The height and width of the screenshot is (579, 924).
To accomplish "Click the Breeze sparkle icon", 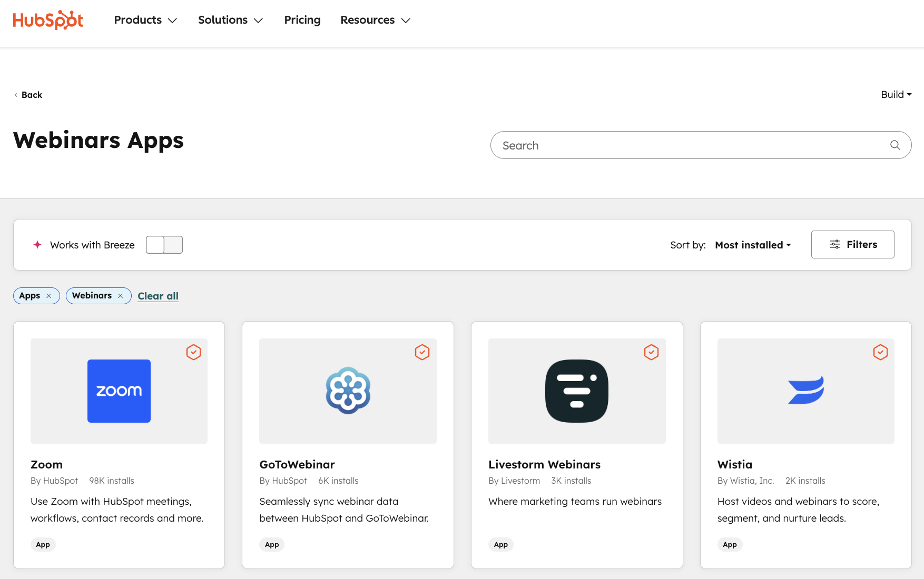I will click(37, 245).
